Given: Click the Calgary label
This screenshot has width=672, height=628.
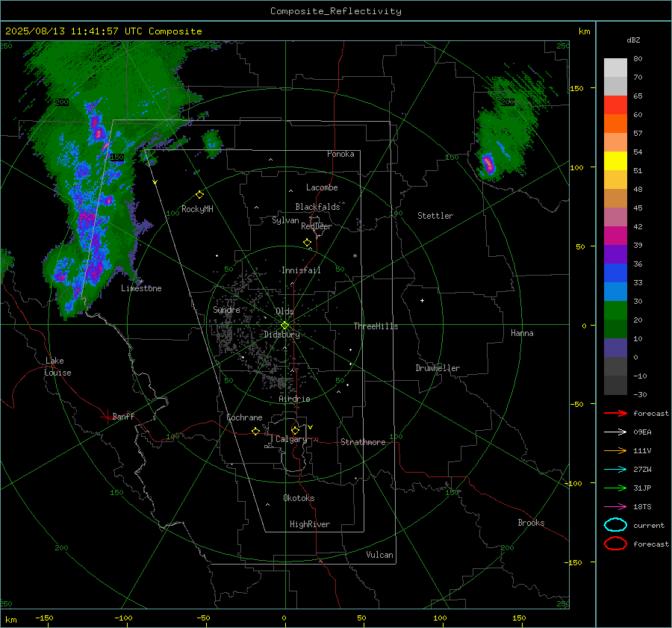Looking at the screenshot, I should click(291, 439).
